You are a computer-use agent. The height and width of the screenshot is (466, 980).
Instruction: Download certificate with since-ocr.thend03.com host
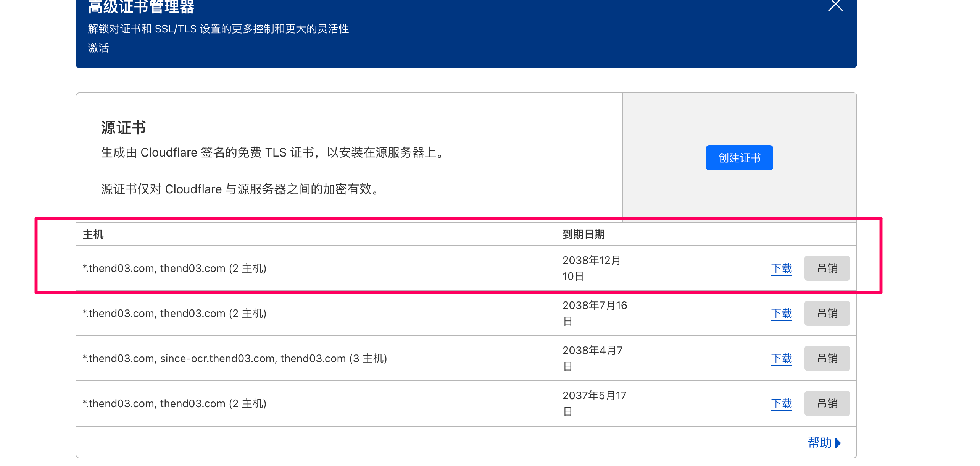(781, 359)
